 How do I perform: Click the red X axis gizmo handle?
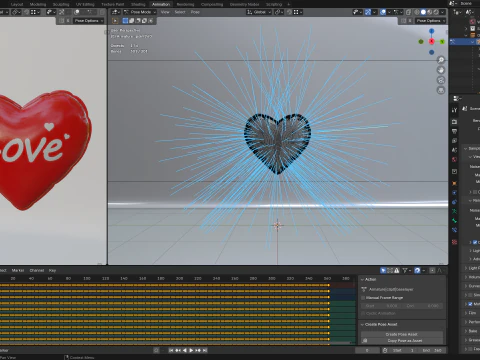click(432, 41)
